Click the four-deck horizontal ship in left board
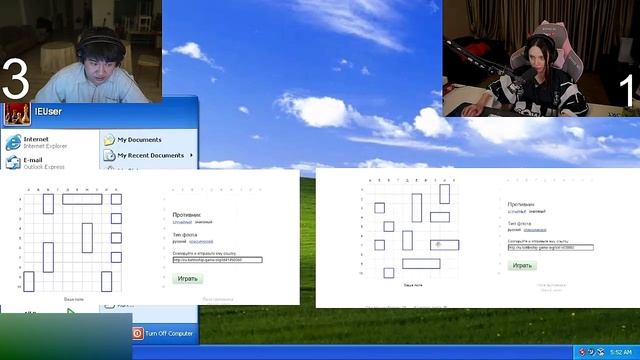This screenshot has width=640, height=360. (82, 199)
